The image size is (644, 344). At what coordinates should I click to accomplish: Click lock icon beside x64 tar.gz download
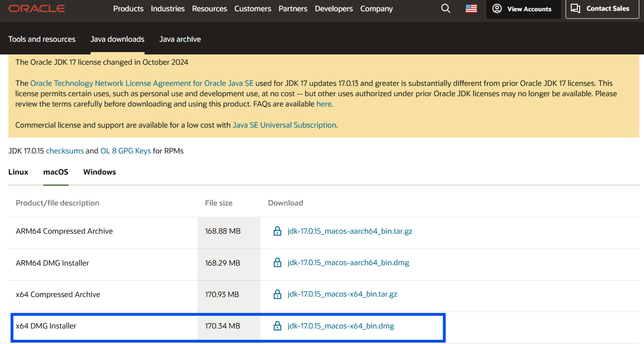click(x=277, y=294)
